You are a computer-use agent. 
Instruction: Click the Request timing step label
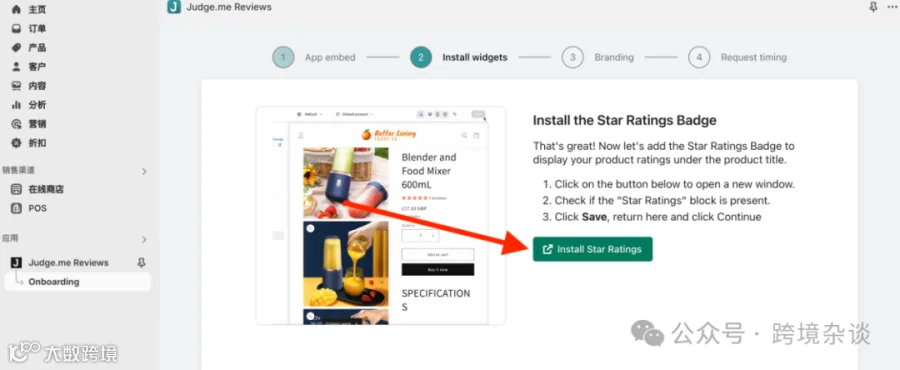(754, 57)
